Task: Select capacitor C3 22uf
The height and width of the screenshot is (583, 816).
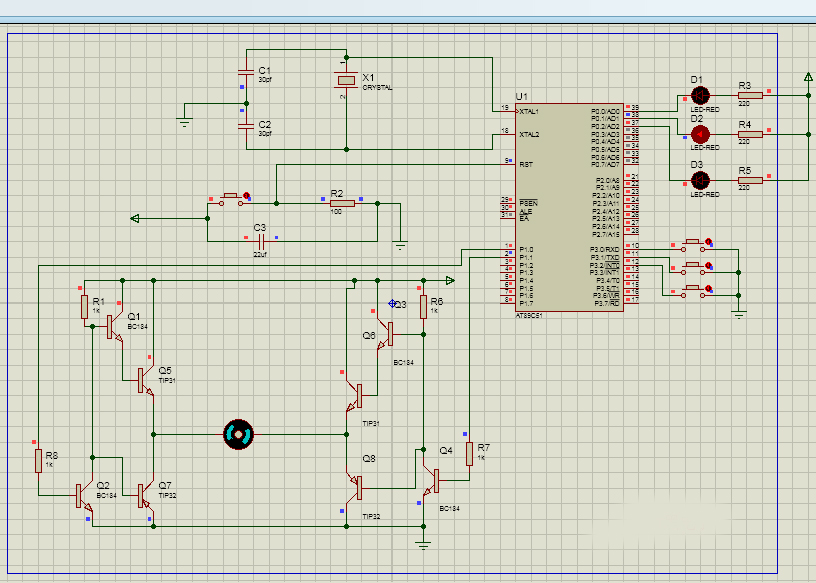Action: point(262,241)
